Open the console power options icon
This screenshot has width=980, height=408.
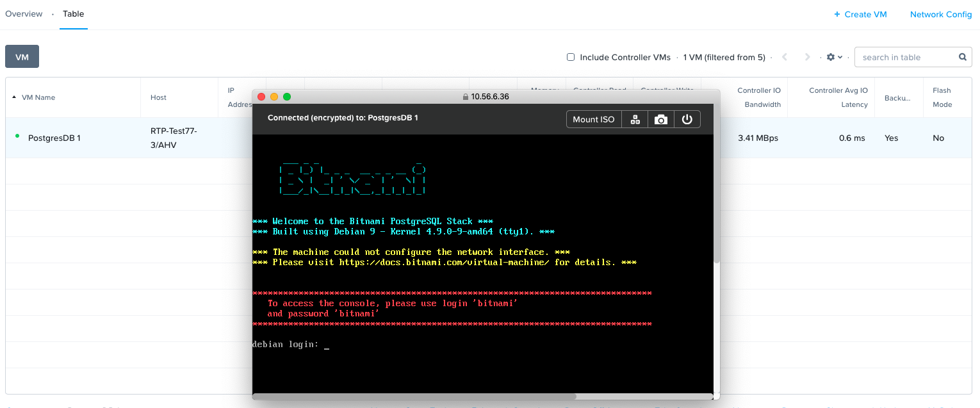[x=687, y=119]
